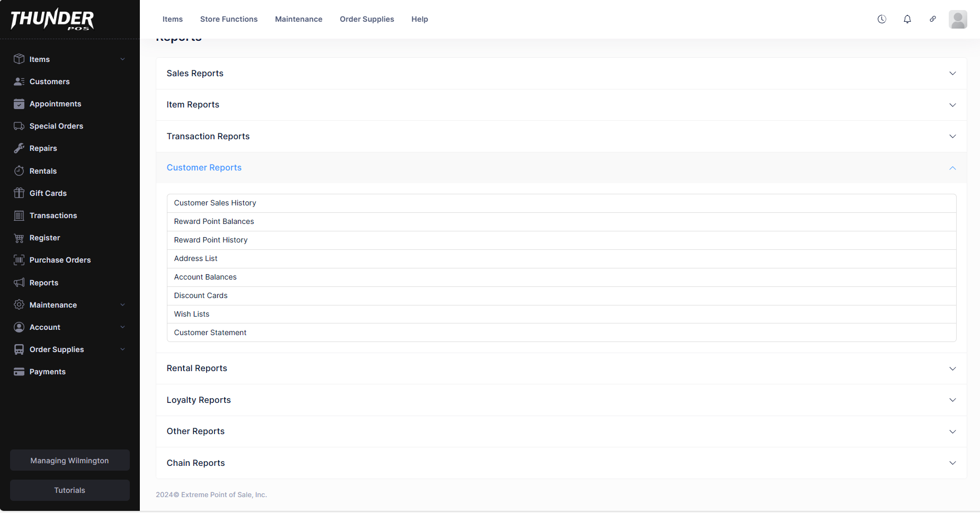Open the Tutorials button
The height and width of the screenshot is (513, 980).
(x=69, y=490)
